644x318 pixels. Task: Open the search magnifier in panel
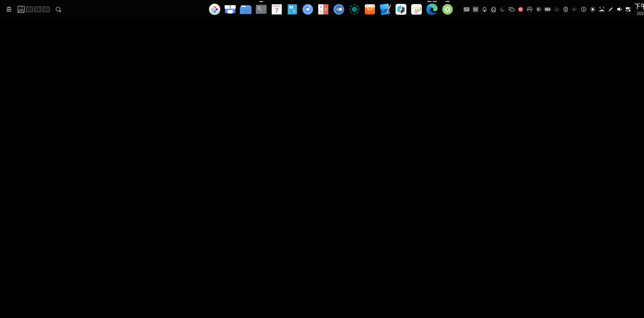[58, 9]
